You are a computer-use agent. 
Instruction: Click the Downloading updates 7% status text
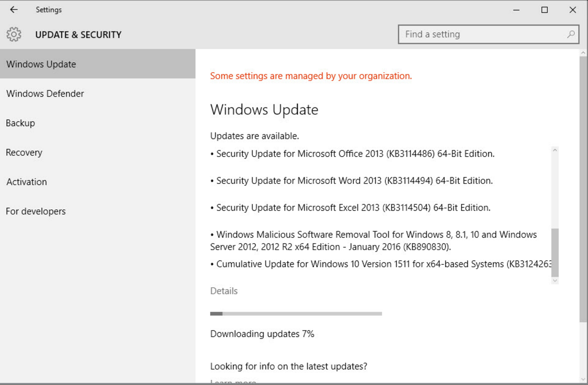262,334
